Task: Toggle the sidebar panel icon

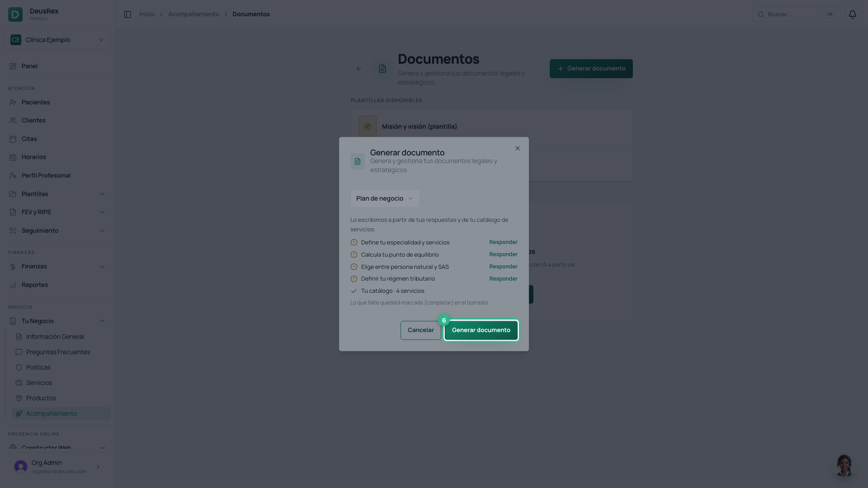Action: click(127, 14)
